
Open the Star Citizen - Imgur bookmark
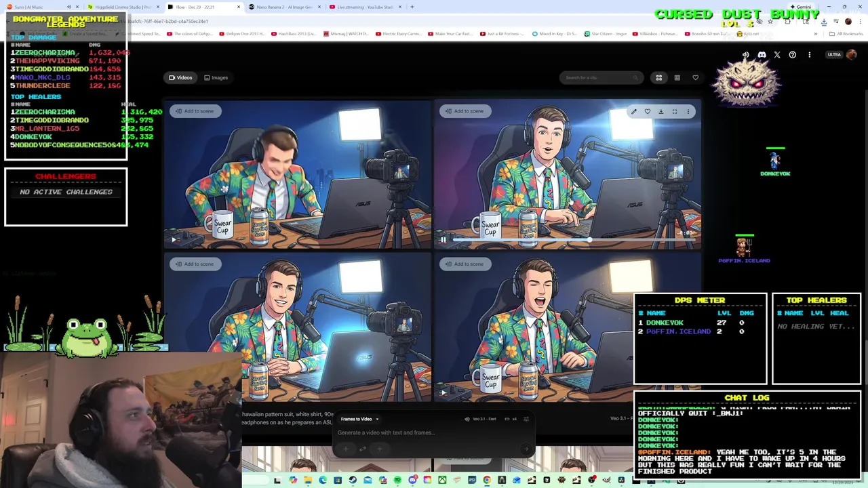[x=605, y=33]
